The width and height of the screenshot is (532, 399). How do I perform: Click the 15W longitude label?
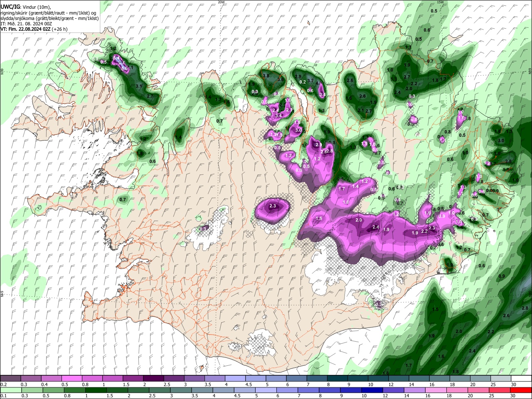coord(440,2)
